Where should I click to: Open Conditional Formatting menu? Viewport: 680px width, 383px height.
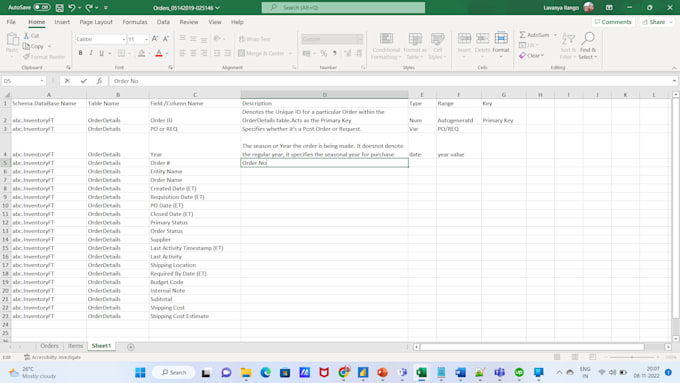[x=386, y=46]
